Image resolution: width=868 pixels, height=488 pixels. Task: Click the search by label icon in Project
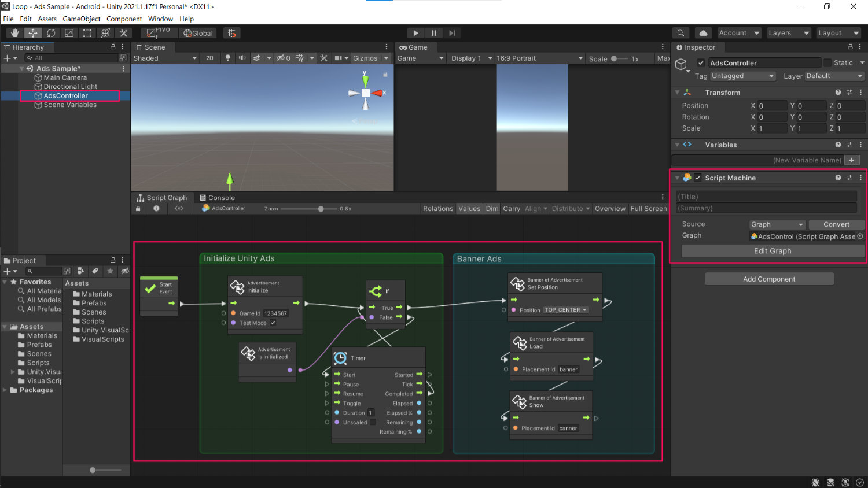tap(95, 271)
